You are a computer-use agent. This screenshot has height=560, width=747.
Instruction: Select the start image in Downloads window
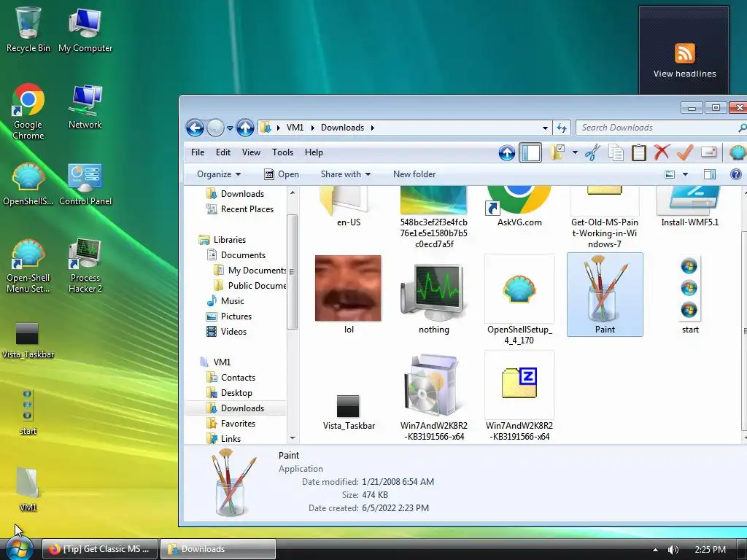click(x=690, y=295)
